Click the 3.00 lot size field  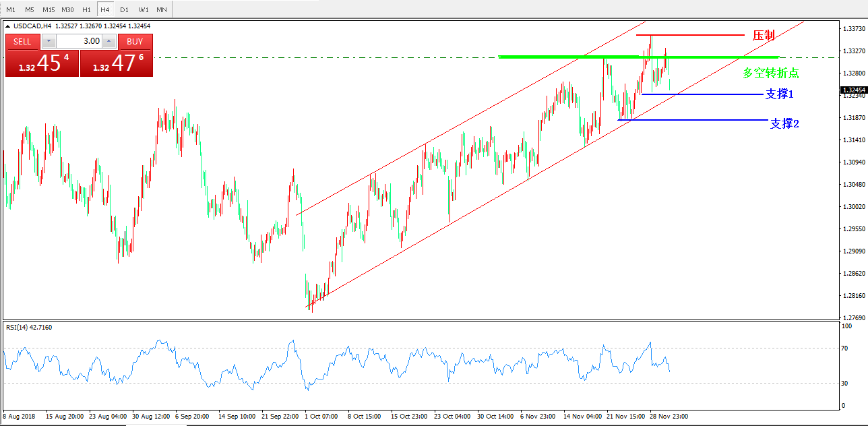coord(79,41)
